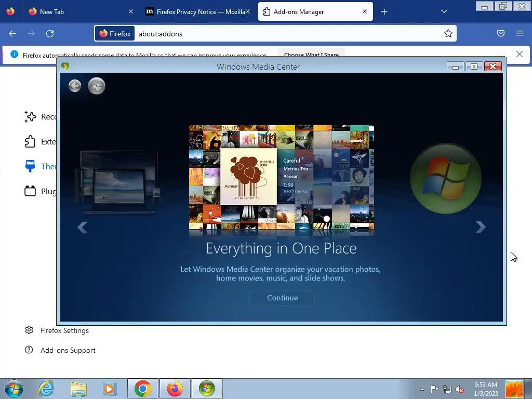This screenshot has height=399, width=532.
Task: Focus the about:addons address field
Action: pyautogui.click(x=288, y=34)
